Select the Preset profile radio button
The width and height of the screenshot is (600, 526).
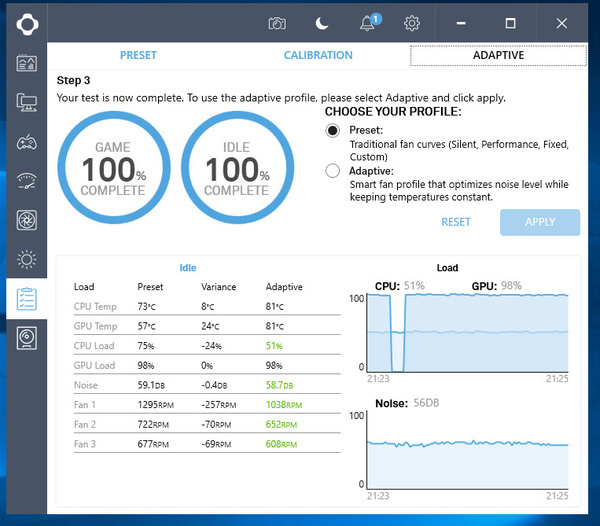(333, 131)
